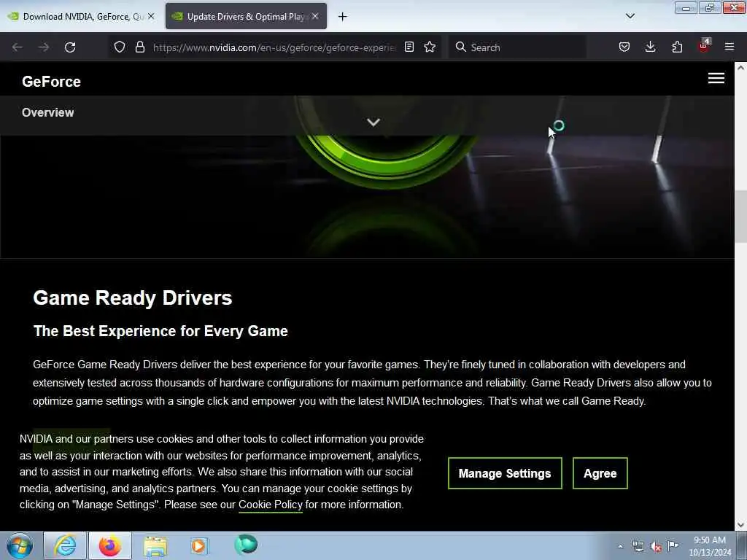Image resolution: width=747 pixels, height=560 pixels.
Task: Click The Best Experience for Every Game
Action: click(x=160, y=331)
